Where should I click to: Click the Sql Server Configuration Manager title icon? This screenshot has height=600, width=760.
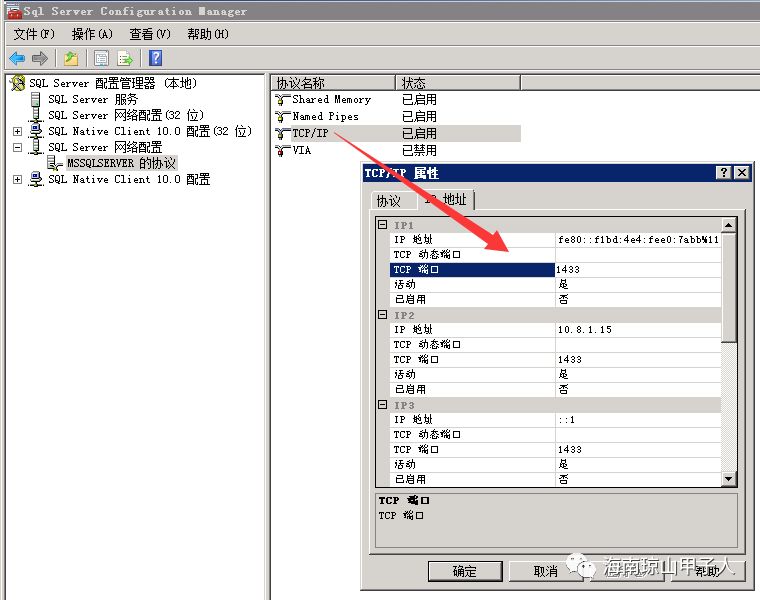[x=14, y=11]
